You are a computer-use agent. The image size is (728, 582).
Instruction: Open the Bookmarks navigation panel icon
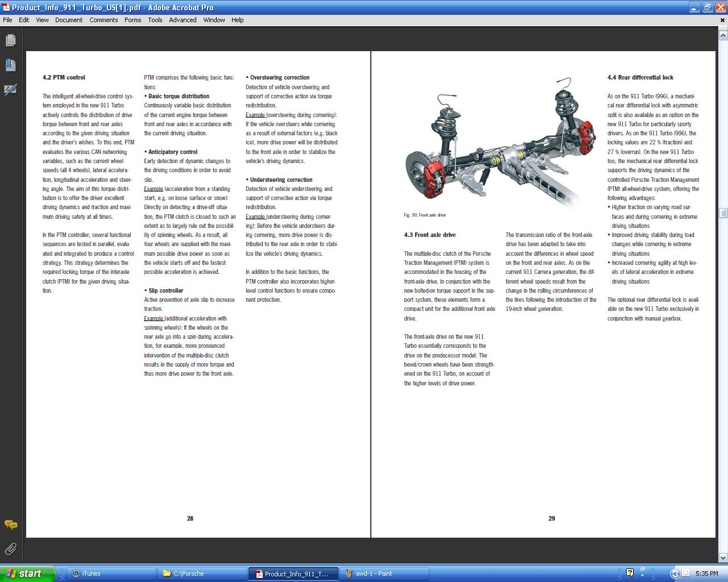coord(10,65)
